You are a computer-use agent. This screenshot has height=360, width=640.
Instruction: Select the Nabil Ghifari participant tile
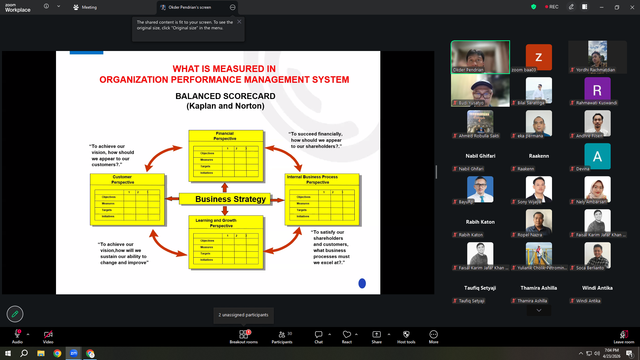pos(480,156)
